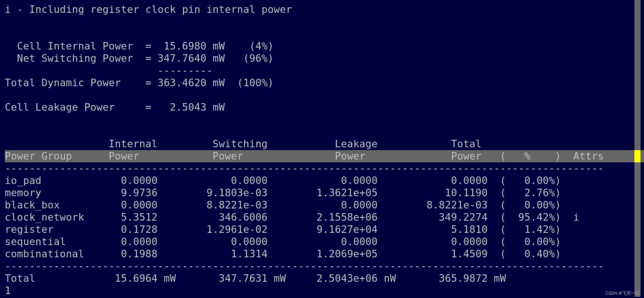
Task: Click the combinational row label
Action: click(44, 254)
